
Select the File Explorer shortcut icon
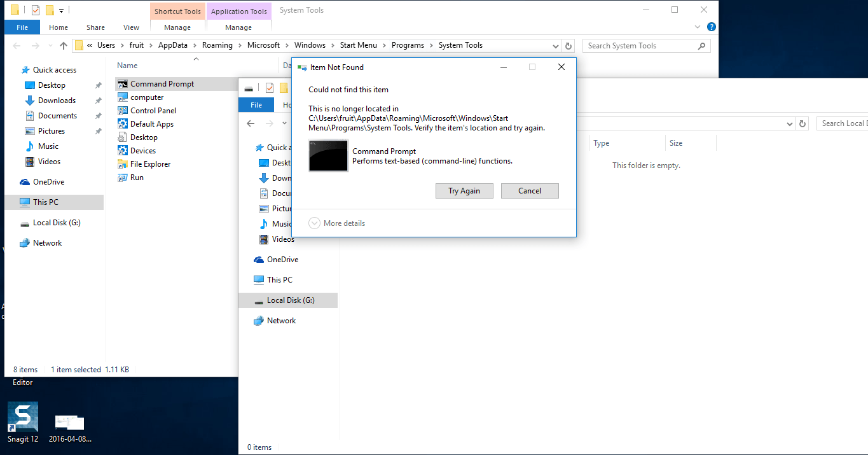click(123, 164)
